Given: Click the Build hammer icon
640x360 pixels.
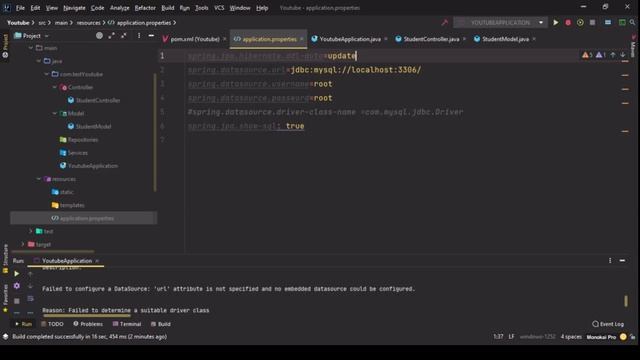Looking at the screenshot, I should pos(444,22).
